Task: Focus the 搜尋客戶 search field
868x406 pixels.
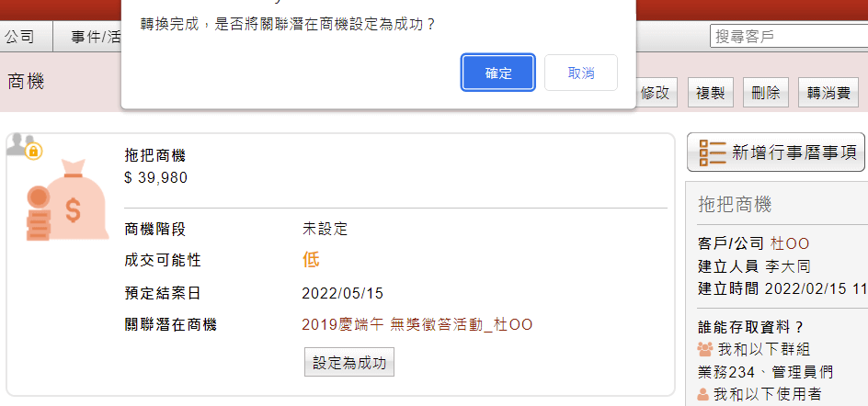Action: pyautogui.click(x=789, y=37)
